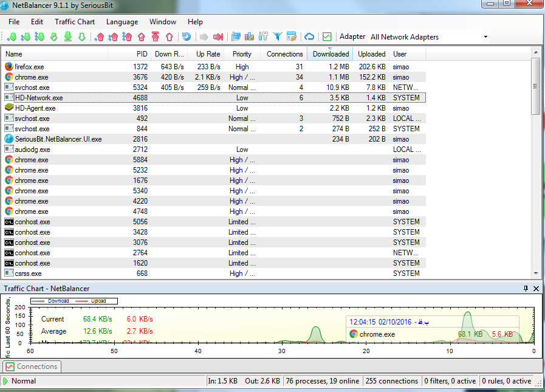Sort by Down Rate column header

coord(170,54)
